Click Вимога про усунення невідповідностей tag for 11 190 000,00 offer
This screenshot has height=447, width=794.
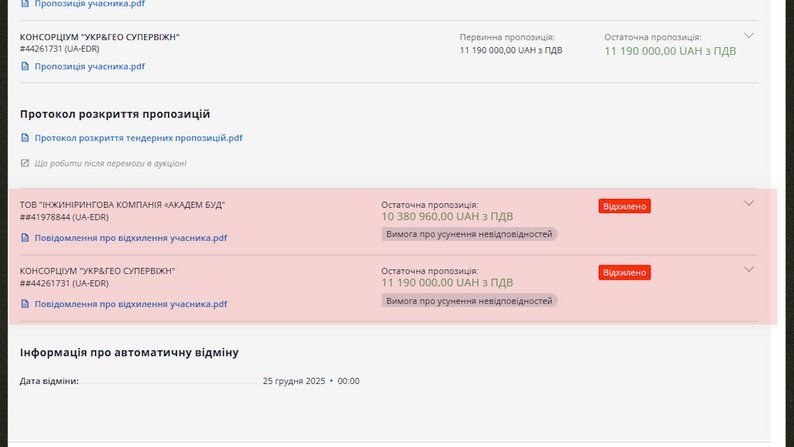pos(469,301)
